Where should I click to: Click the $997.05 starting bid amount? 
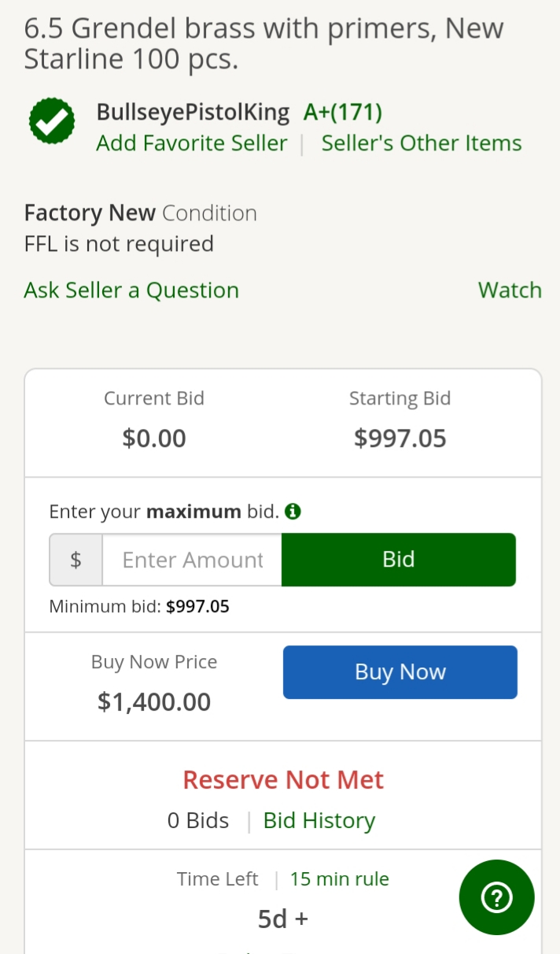tap(400, 438)
